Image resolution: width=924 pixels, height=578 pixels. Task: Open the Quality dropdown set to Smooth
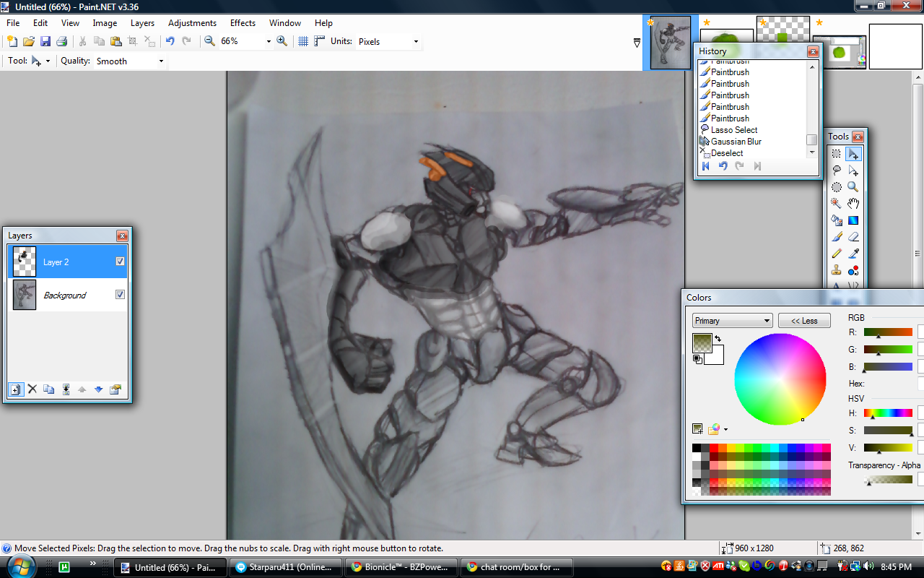click(x=128, y=61)
